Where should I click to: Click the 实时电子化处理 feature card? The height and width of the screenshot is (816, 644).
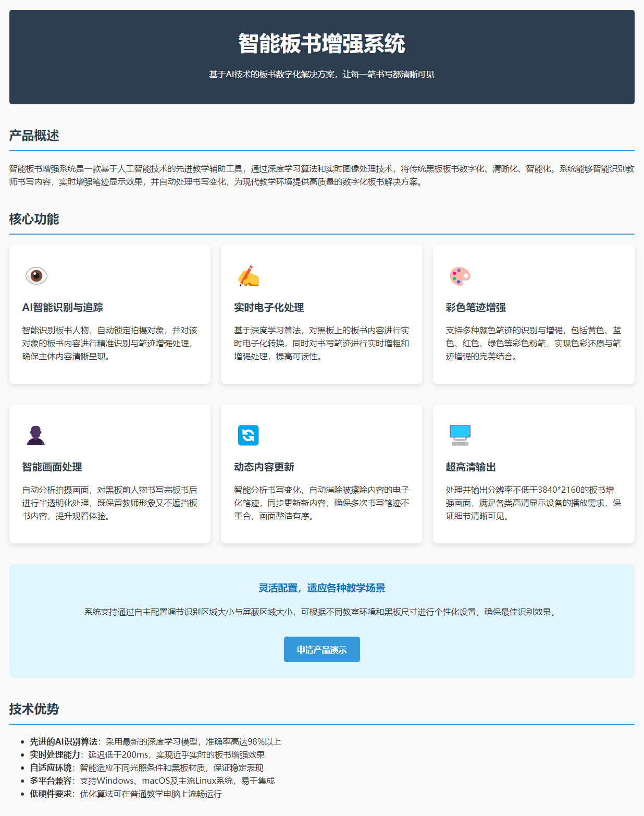click(321, 314)
